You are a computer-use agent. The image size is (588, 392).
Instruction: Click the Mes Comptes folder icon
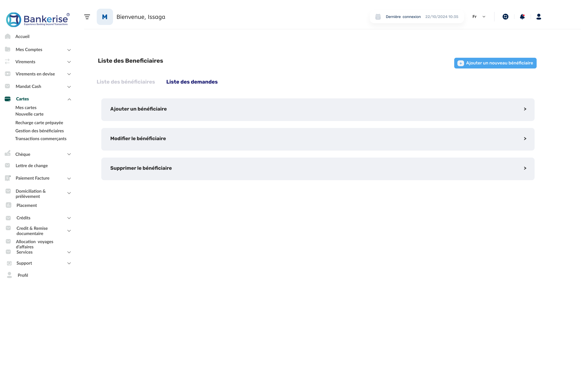[x=8, y=49]
